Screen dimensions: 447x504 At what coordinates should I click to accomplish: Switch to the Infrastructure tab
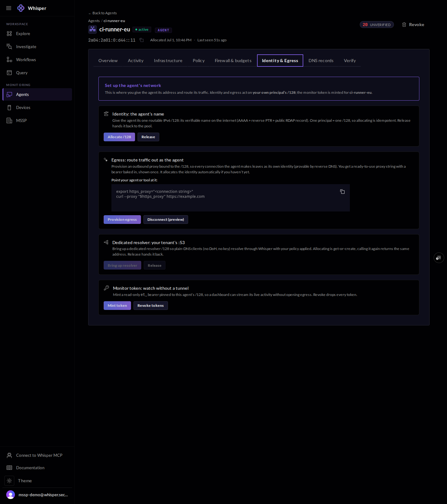click(x=168, y=61)
